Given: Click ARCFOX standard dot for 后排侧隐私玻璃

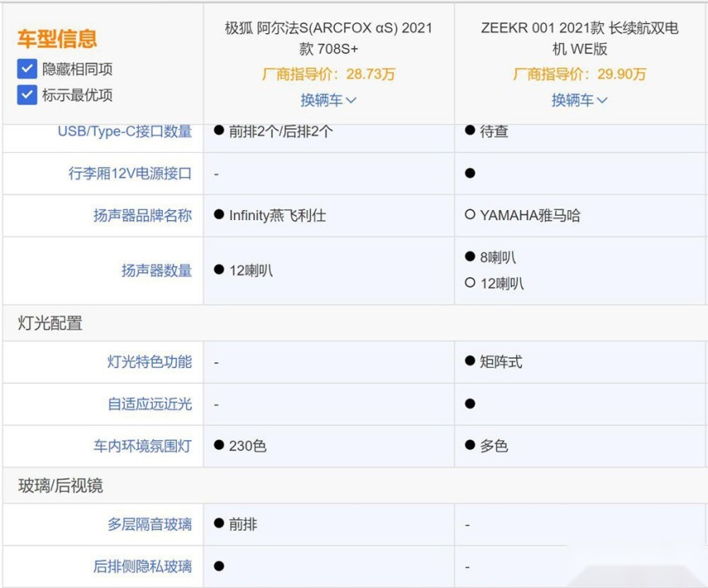Looking at the screenshot, I should pos(219,566).
